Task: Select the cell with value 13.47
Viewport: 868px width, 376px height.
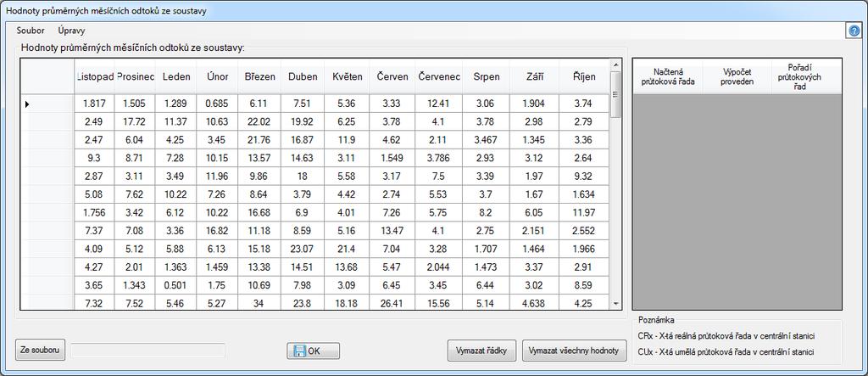Action: pyautogui.click(x=392, y=231)
